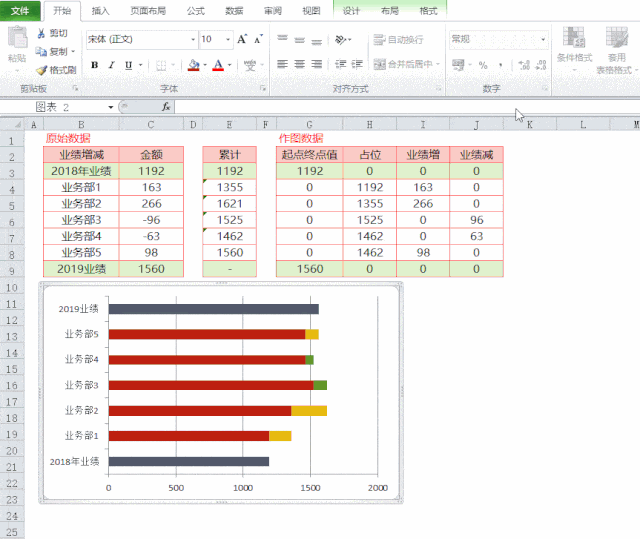Click the Format Painter (格式刷) icon
This screenshot has height=539, width=640.
[41, 70]
